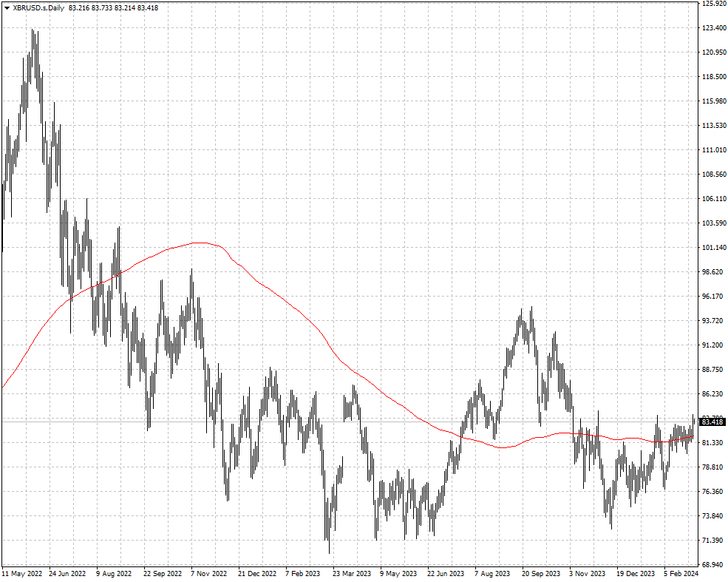Select the 11 May 2022 date label

tap(22, 574)
